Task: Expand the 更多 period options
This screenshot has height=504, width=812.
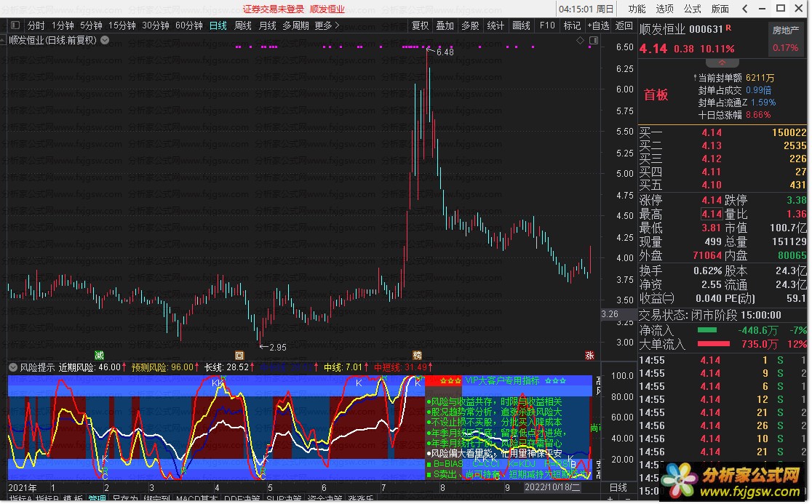Action: coord(327,25)
